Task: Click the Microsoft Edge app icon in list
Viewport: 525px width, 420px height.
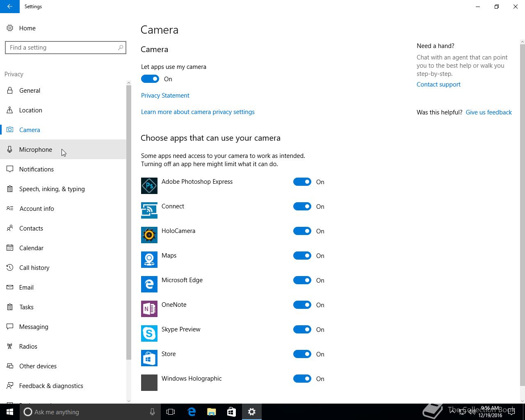Action: (x=149, y=284)
